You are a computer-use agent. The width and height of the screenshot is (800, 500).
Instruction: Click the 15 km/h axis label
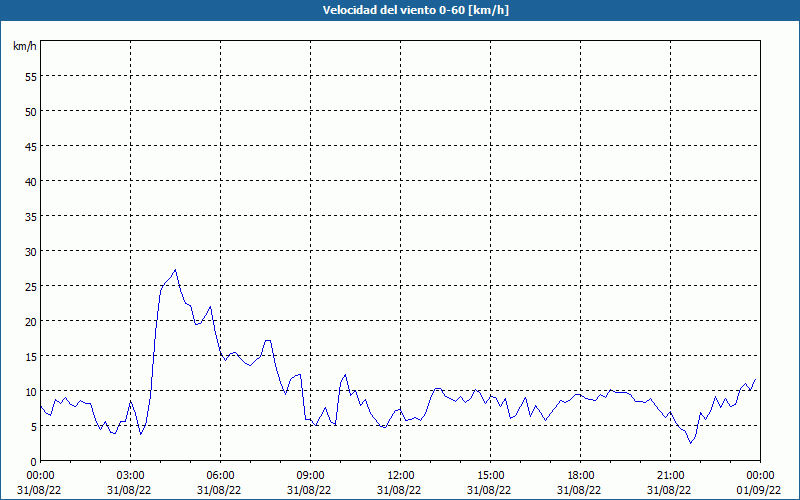tap(31, 356)
